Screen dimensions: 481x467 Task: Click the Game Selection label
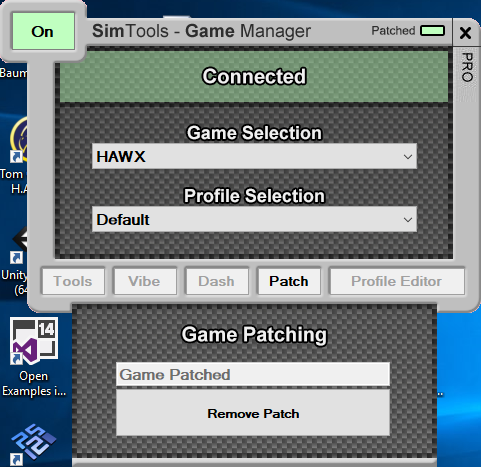(x=254, y=133)
